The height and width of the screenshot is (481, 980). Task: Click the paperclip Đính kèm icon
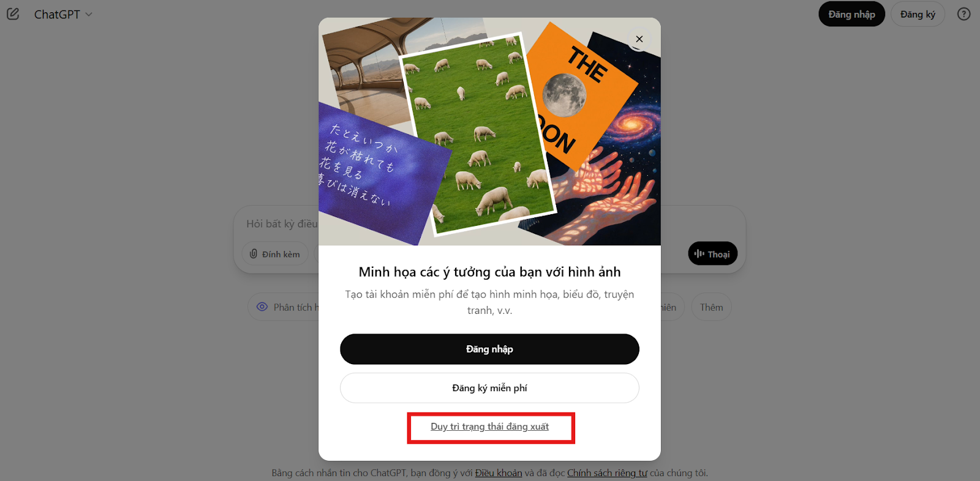pos(254,254)
